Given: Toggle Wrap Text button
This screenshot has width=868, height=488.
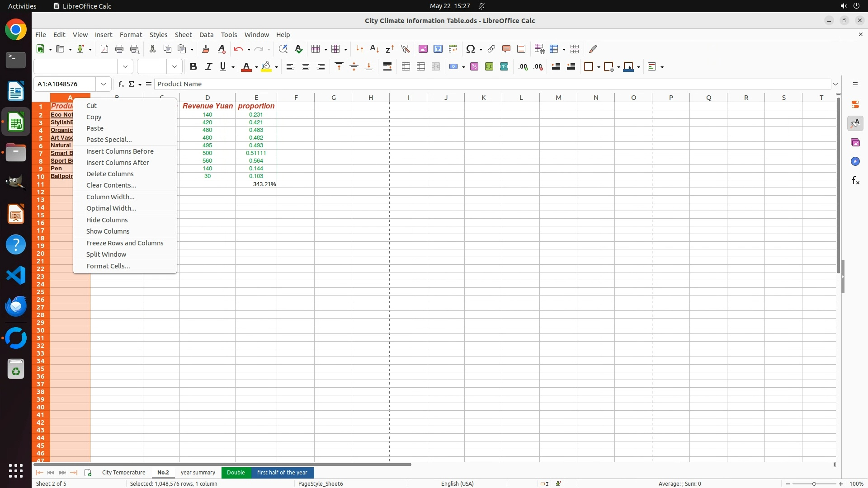Looking at the screenshot, I should (x=387, y=67).
